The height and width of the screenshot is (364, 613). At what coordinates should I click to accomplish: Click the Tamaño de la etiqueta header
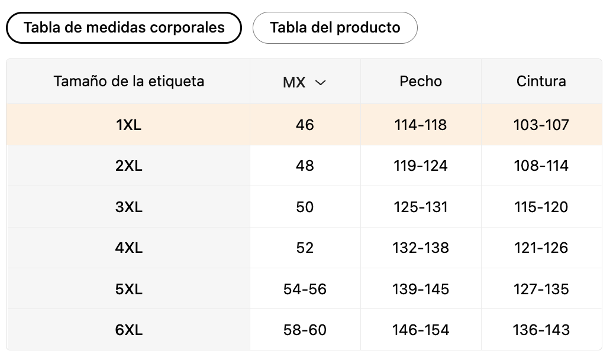coord(128,81)
